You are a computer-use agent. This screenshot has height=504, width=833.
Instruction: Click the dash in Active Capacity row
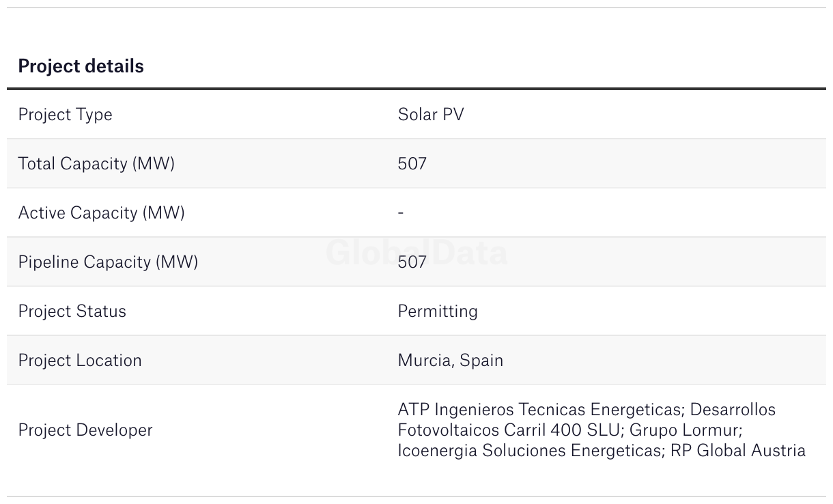point(401,213)
